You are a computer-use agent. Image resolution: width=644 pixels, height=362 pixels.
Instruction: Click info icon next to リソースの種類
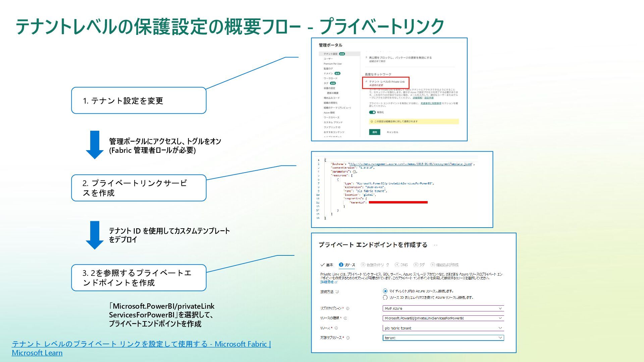345,318
